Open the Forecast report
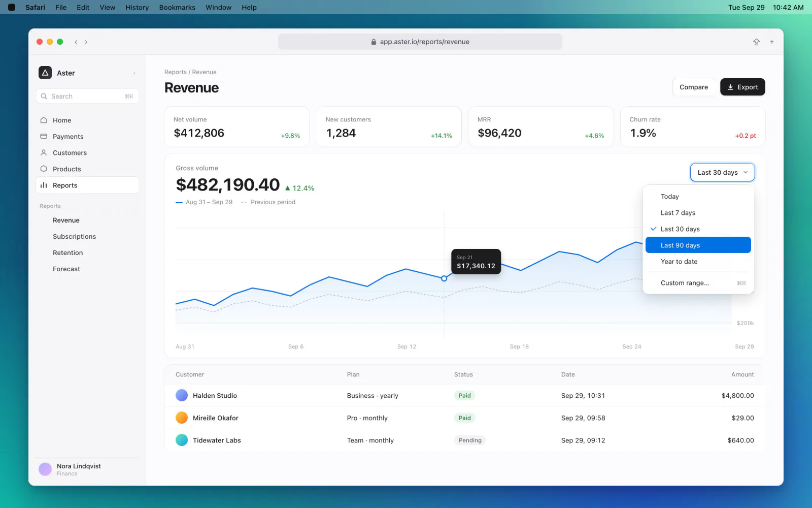Screen dimensions: 812x508 tap(66, 269)
